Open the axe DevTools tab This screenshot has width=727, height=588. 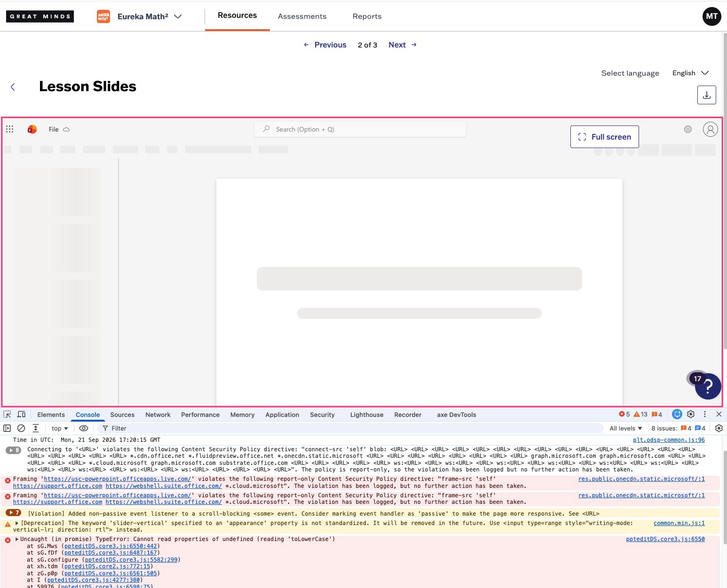(x=457, y=415)
